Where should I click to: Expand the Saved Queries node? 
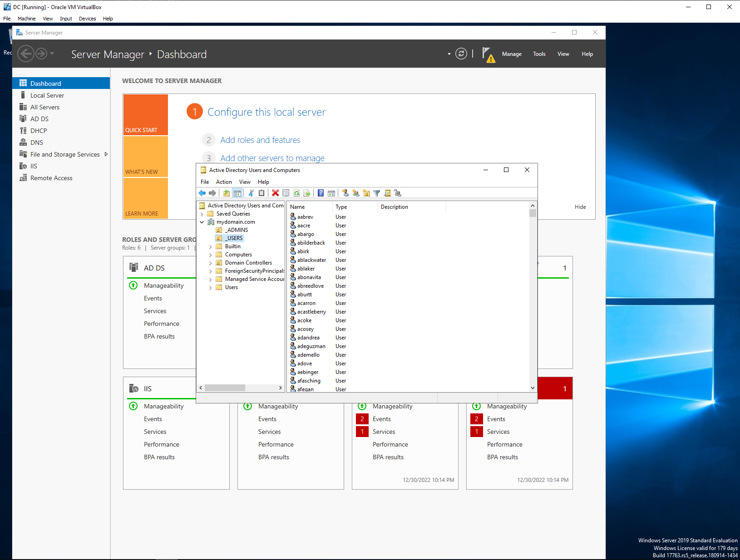pyautogui.click(x=202, y=213)
